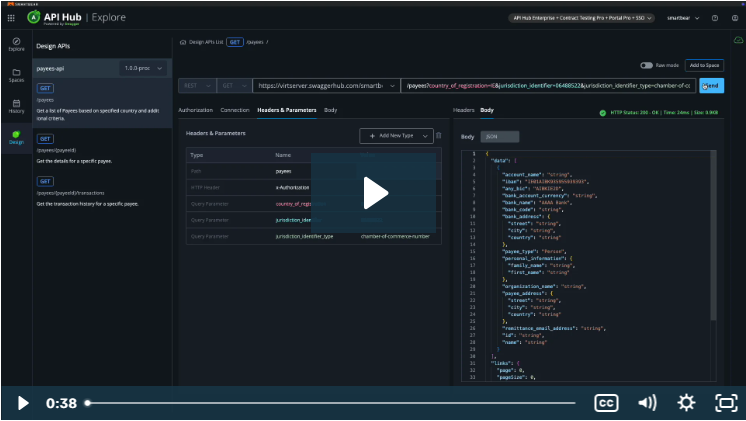Open the JSON body format selector
The height and width of the screenshot is (421, 746).
(500, 137)
